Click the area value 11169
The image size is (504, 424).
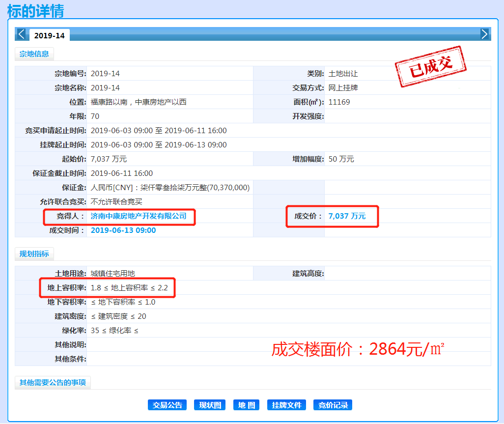pyautogui.click(x=339, y=102)
